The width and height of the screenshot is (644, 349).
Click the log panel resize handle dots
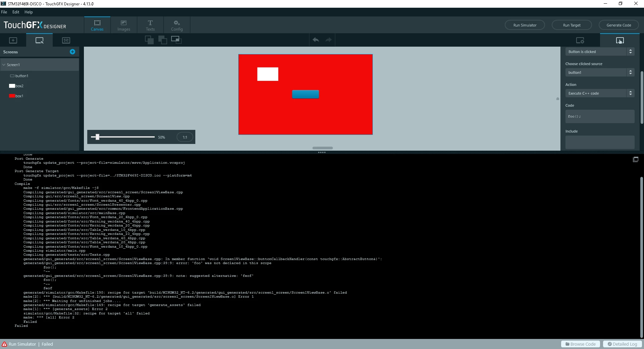pos(322,152)
